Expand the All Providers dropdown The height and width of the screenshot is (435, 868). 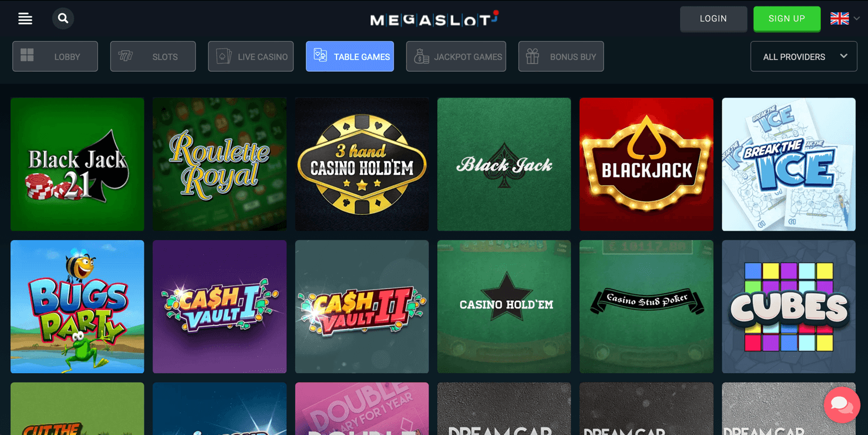point(804,57)
